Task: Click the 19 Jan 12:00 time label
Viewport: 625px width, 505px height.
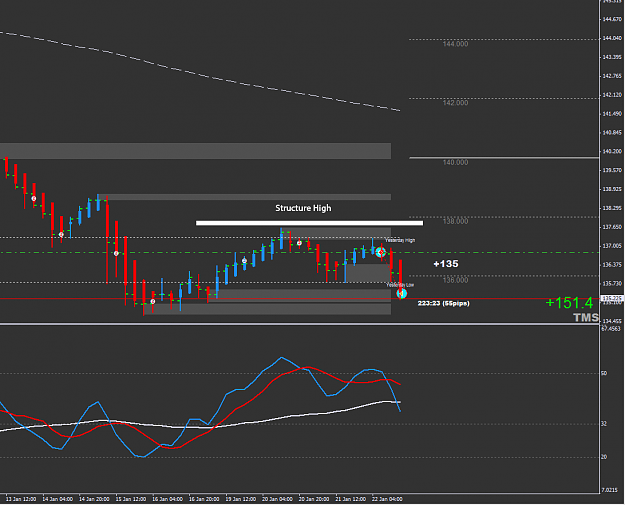Action: click(x=241, y=499)
